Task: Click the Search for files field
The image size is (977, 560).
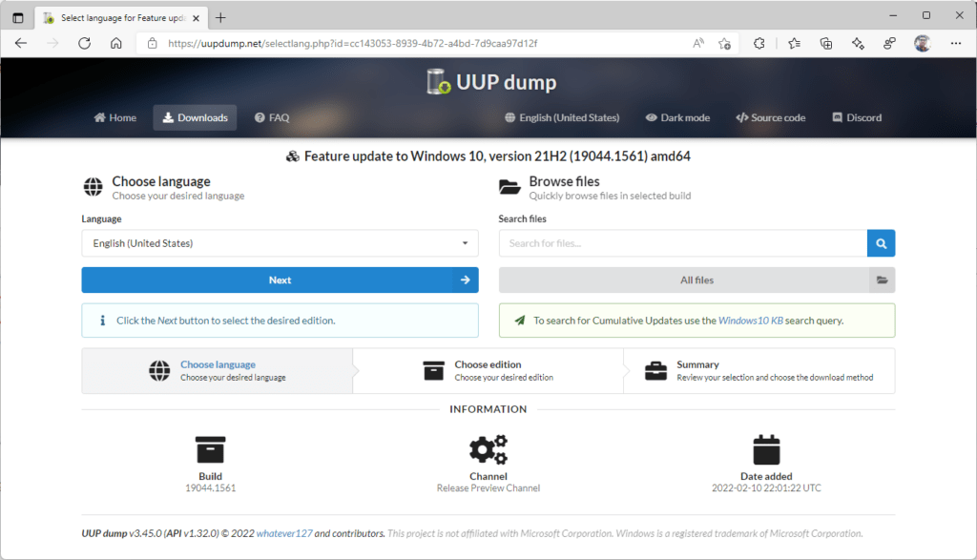Action: point(682,243)
